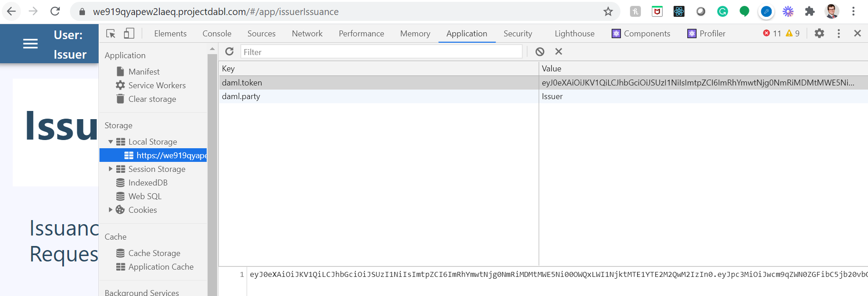Click the inspect element picker icon
868x296 pixels.
110,34
